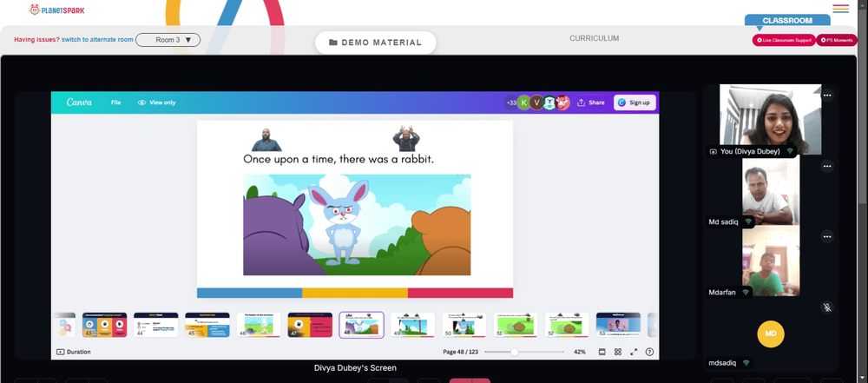Click the +33 collaborators badge

tap(510, 102)
